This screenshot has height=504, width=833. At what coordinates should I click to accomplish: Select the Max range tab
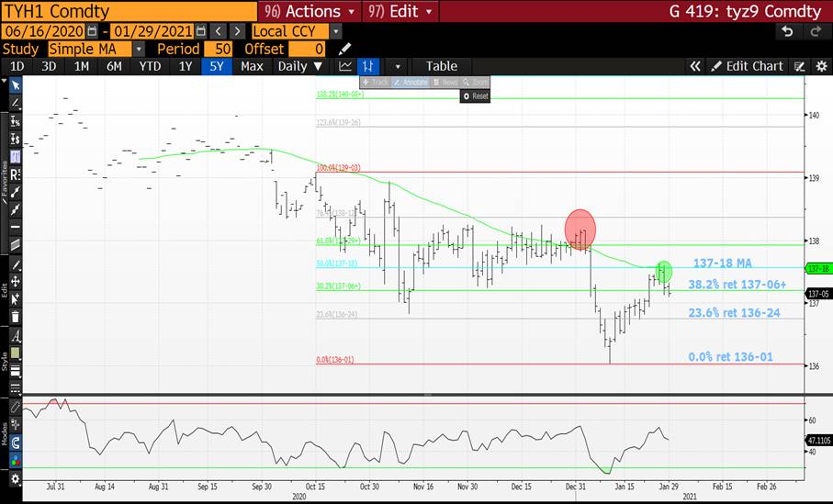tap(252, 66)
